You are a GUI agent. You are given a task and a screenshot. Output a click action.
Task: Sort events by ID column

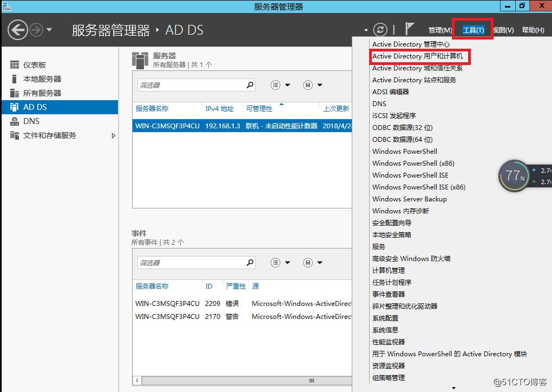pyautogui.click(x=209, y=286)
